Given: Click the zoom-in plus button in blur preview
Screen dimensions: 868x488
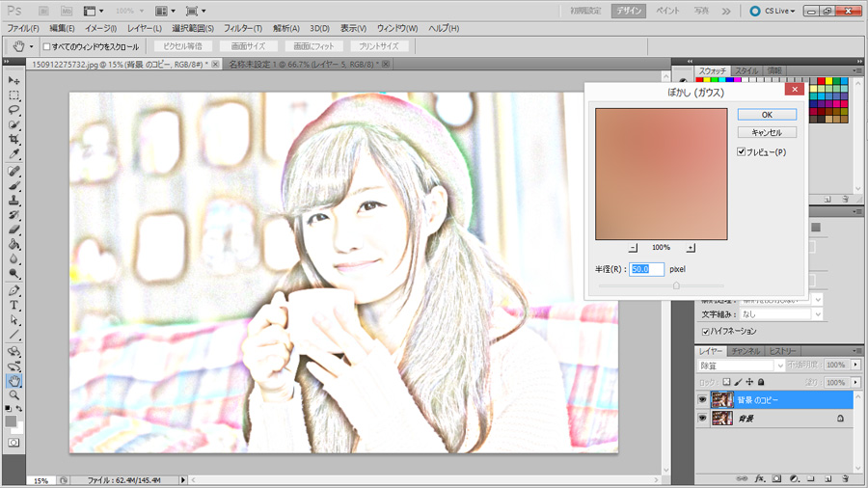Looking at the screenshot, I should pos(691,248).
